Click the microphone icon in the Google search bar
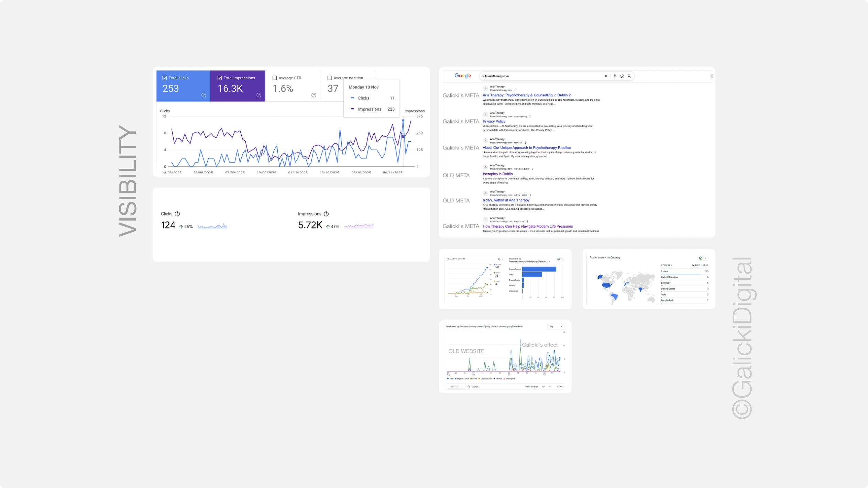868x488 pixels. click(x=615, y=76)
